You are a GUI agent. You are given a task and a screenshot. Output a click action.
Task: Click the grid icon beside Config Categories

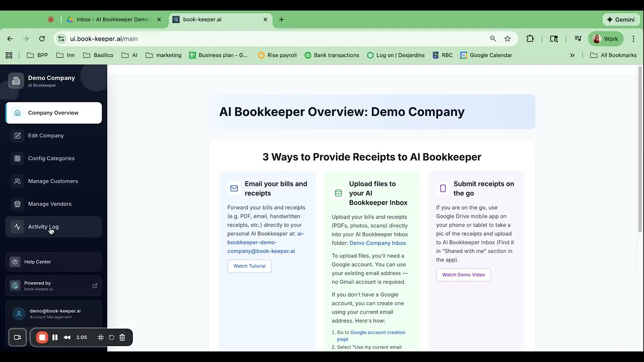tap(18, 158)
